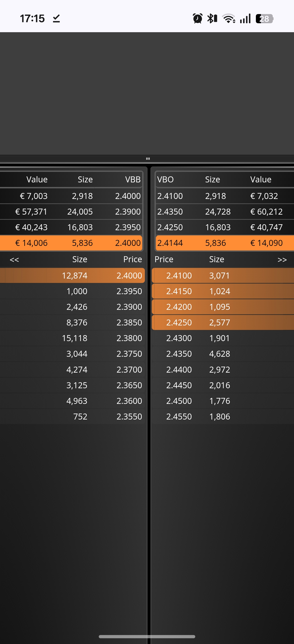Screen dimensions: 294x644
Task: Choose the orange VBB row € 14,006
Action: tap(71, 243)
